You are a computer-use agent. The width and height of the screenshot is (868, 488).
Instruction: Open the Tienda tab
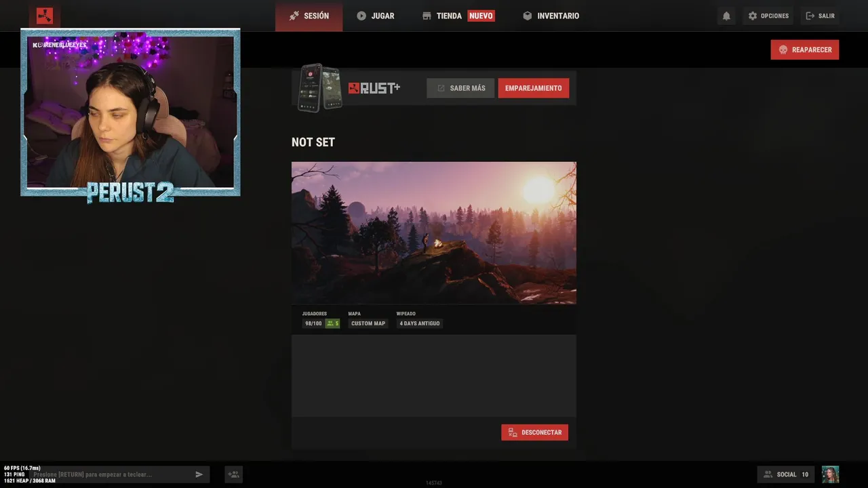coord(441,16)
